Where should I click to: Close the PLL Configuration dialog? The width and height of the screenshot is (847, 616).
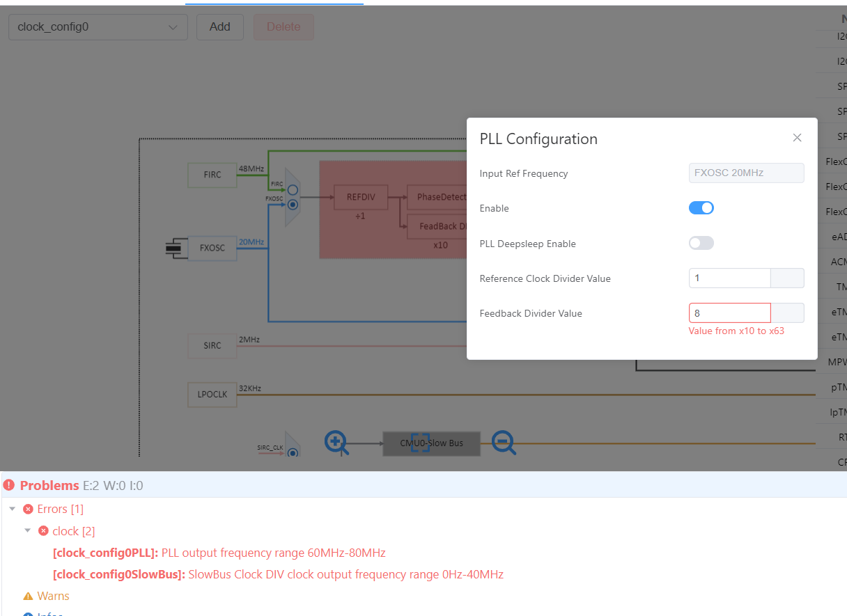[798, 138]
